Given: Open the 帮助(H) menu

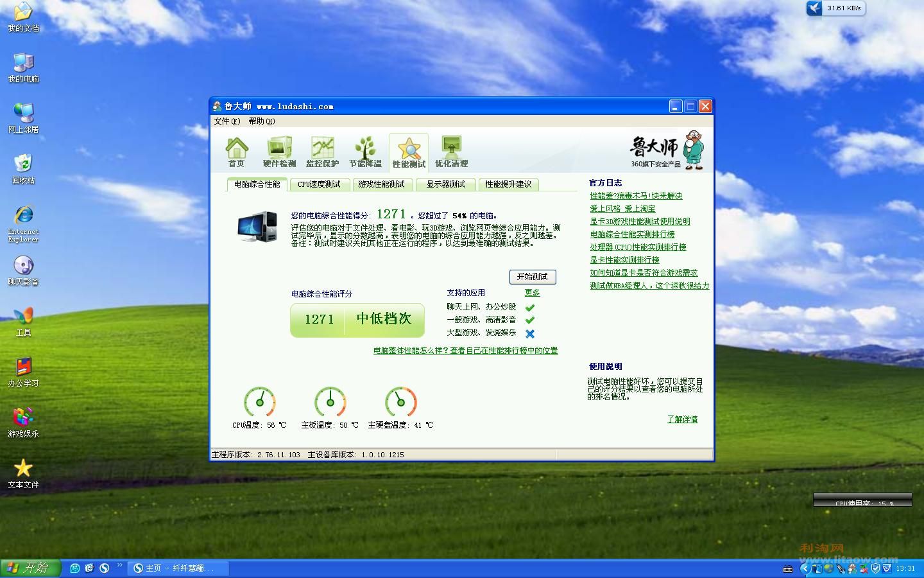Looking at the screenshot, I should [x=261, y=121].
